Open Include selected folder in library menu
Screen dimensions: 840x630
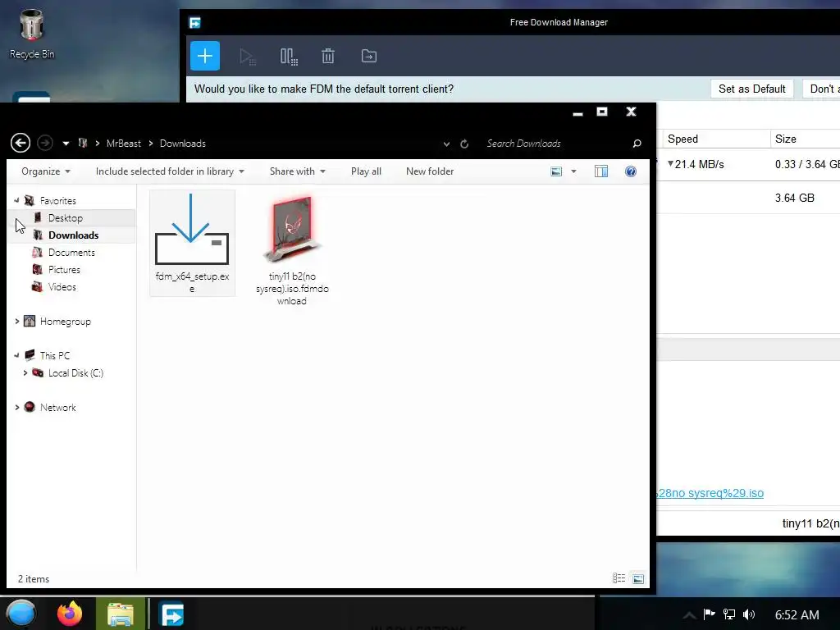point(170,171)
